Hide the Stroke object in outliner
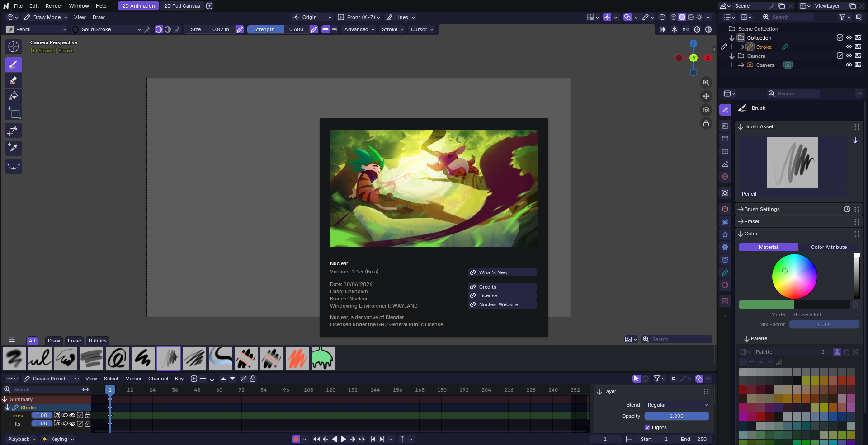 [x=849, y=47]
